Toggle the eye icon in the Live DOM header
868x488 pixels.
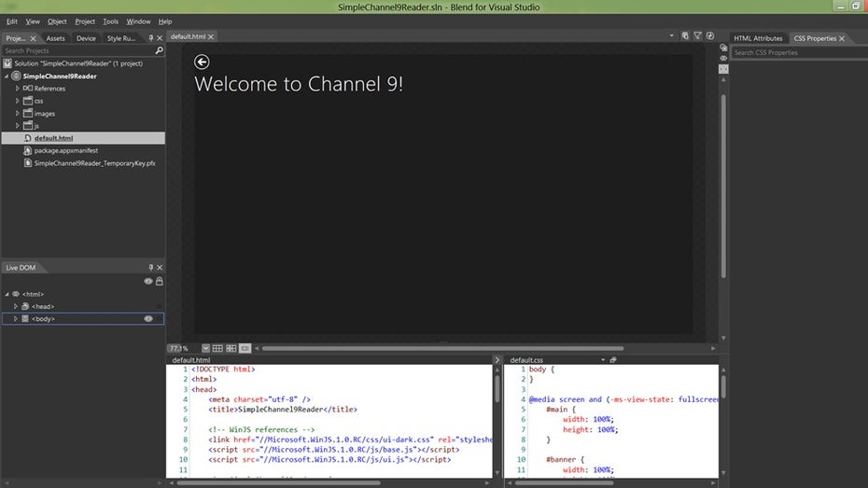(x=147, y=281)
